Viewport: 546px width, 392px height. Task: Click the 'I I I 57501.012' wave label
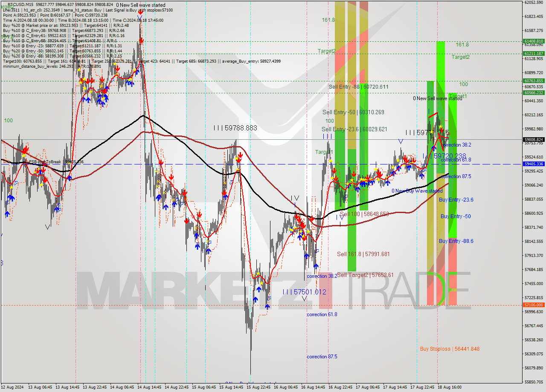305,292
